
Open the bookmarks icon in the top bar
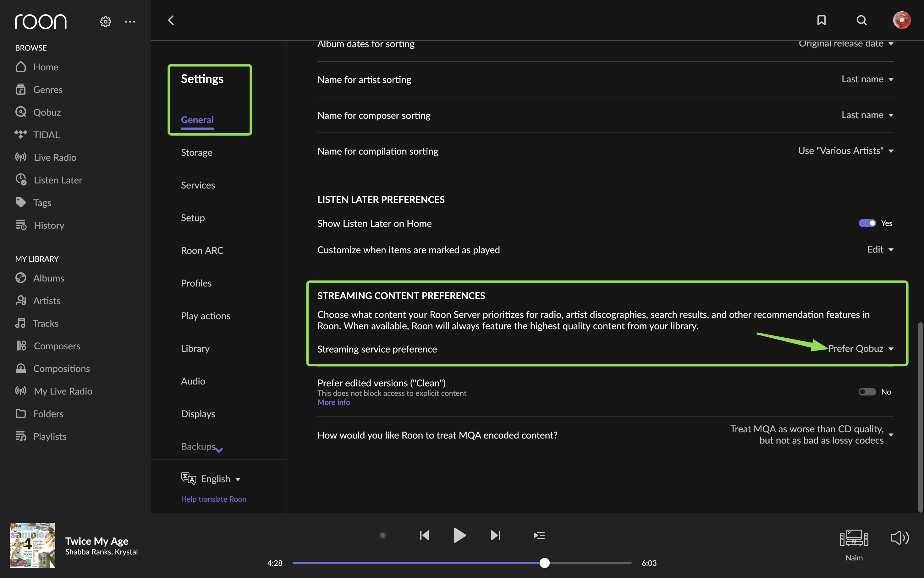click(x=821, y=20)
